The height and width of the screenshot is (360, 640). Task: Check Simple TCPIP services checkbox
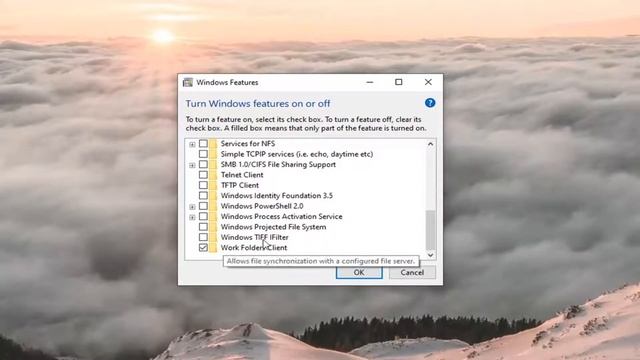click(x=203, y=154)
